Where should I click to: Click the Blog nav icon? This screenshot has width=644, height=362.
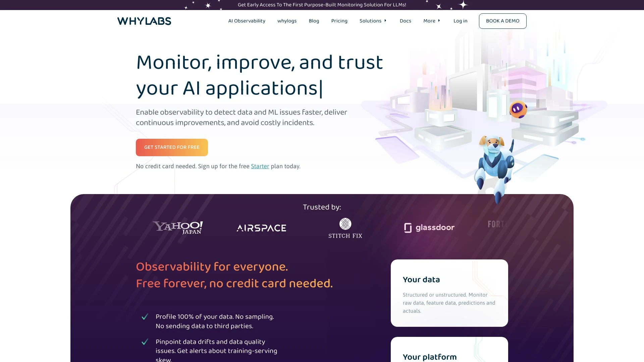(x=314, y=21)
